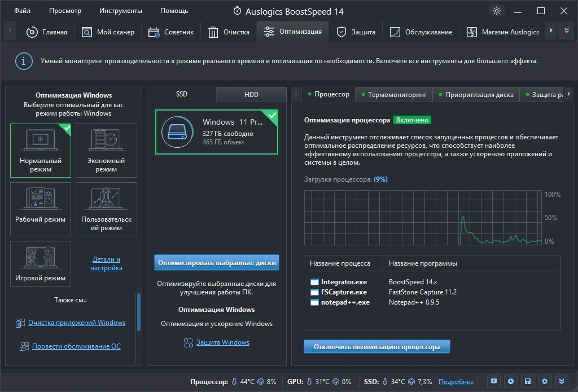Click processor load gauge icon showing 8%

[x=261, y=382]
